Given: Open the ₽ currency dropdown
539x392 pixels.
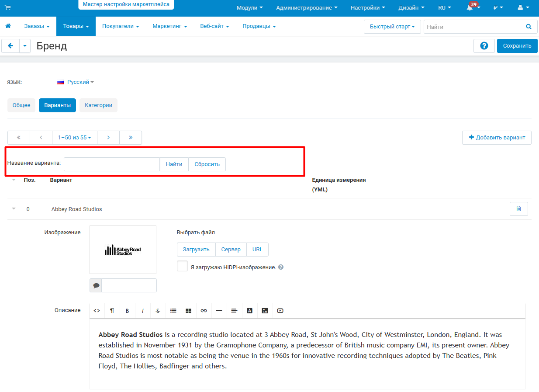Looking at the screenshot, I should [498, 8].
